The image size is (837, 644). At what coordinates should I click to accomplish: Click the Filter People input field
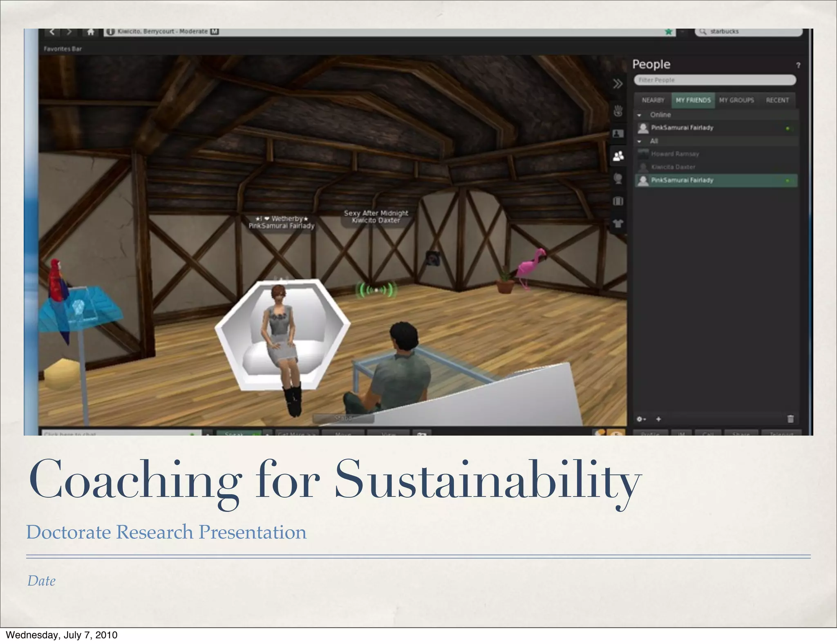pyautogui.click(x=715, y=80)
